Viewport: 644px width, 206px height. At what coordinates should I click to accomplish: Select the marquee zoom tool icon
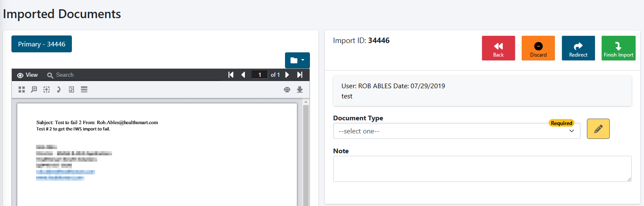point(47,89)
